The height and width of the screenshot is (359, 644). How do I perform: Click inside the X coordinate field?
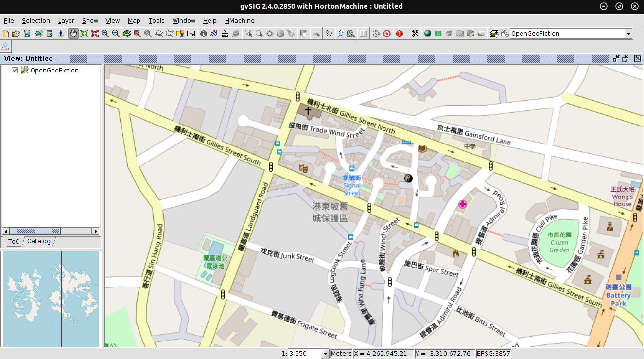pyautogui.click(x=382, y=353)
